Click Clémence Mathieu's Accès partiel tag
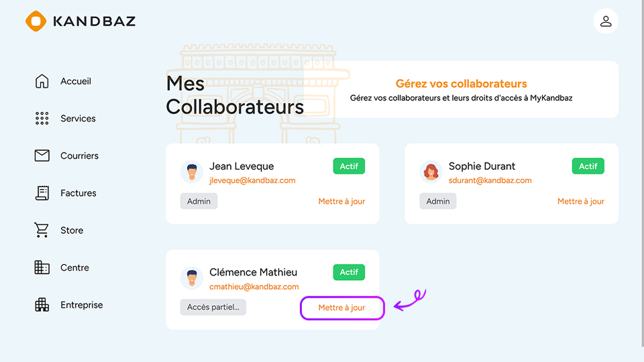644x362 pixels. [x=213, y=307]
